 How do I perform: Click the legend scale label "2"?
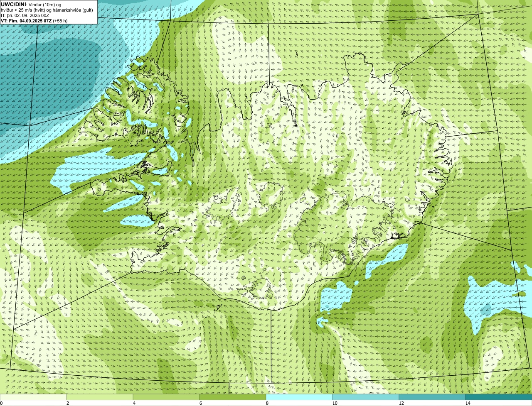[67, 403]
